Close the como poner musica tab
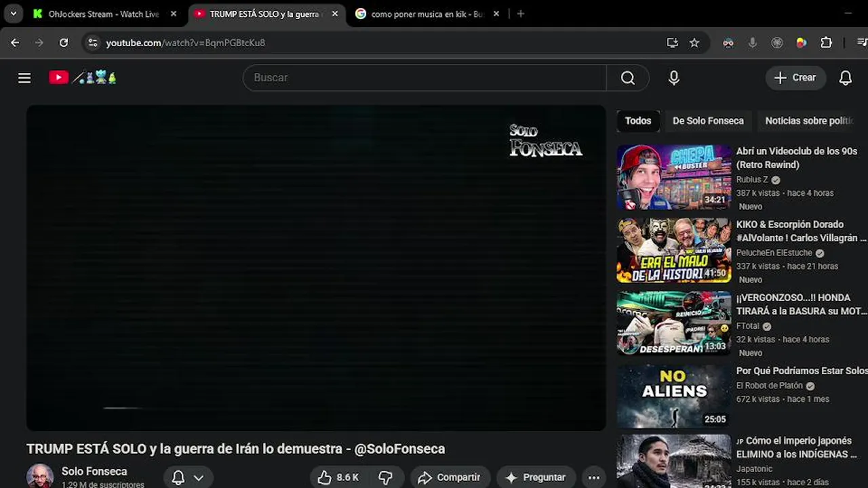 tap(496, 14)
